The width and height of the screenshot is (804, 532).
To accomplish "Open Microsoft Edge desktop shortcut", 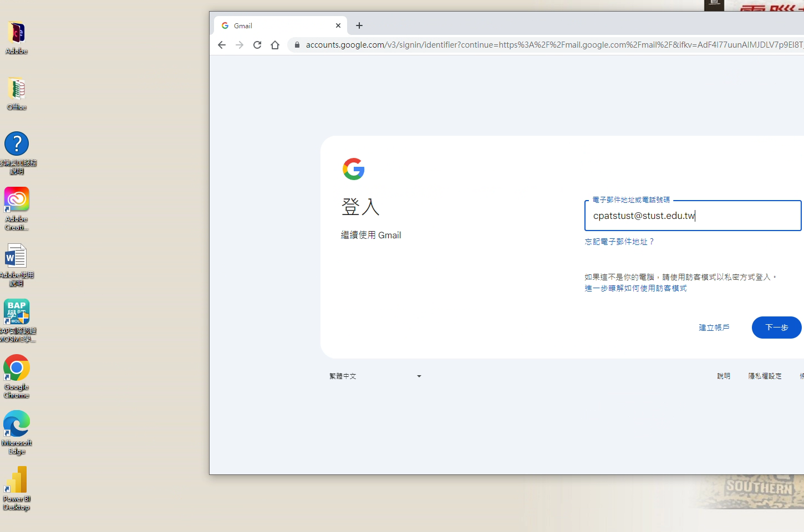I will pyautogui.click(x=17, y=424).
